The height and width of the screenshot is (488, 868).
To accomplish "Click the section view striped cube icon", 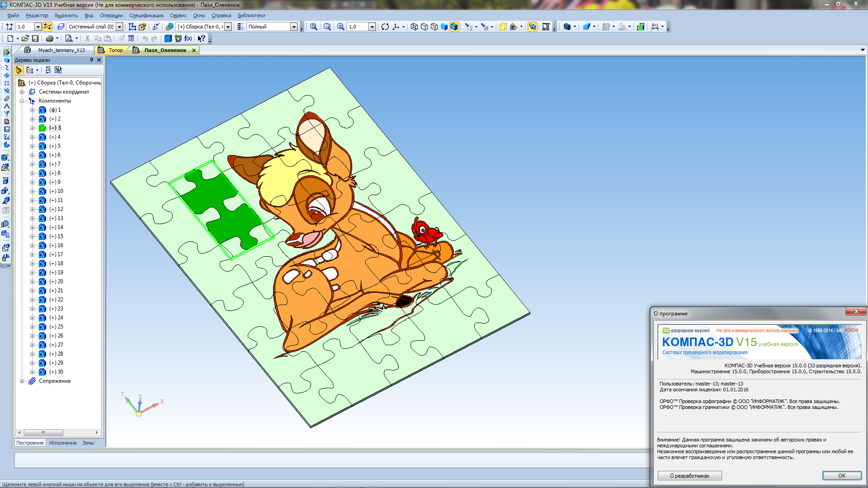I will [x=567, y=27].
